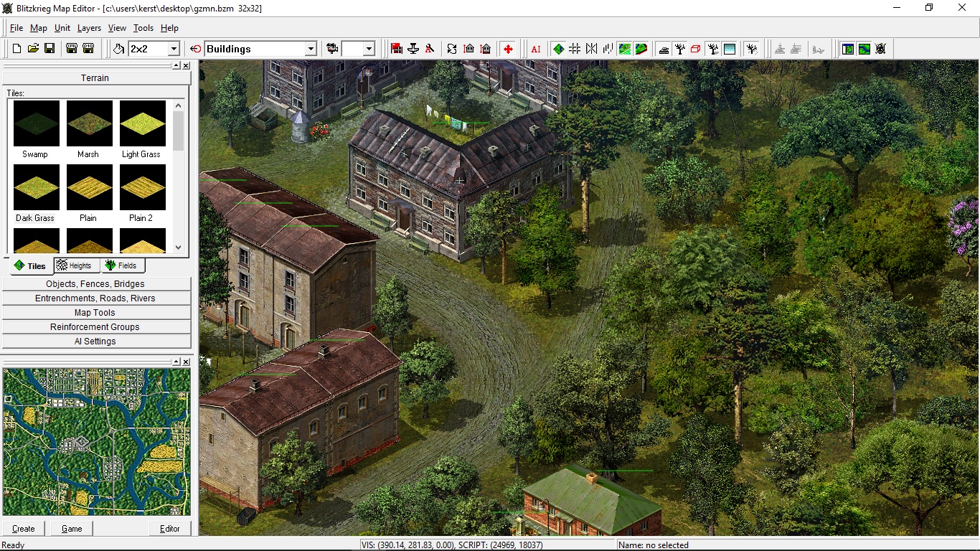Viewport: 980px width, 551px height.
Task: Click the red circular arrow icon beside Buildings
Action: tap(196, 49)
